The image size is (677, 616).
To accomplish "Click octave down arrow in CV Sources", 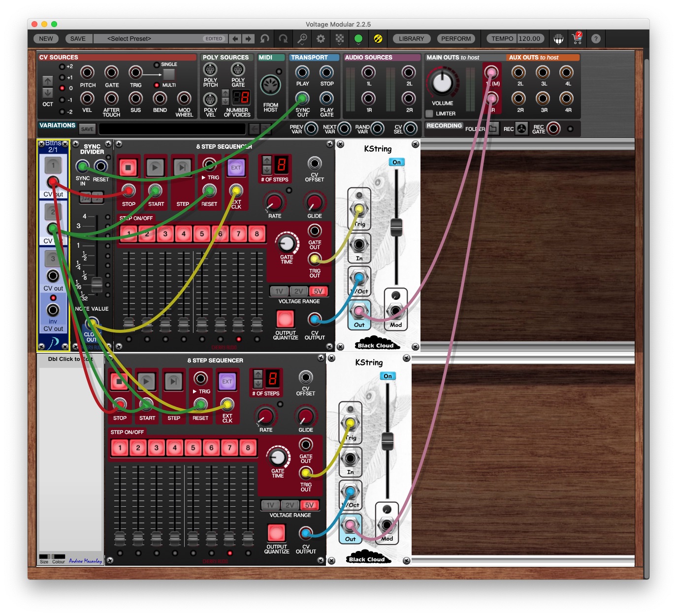I will pos(47,93).
